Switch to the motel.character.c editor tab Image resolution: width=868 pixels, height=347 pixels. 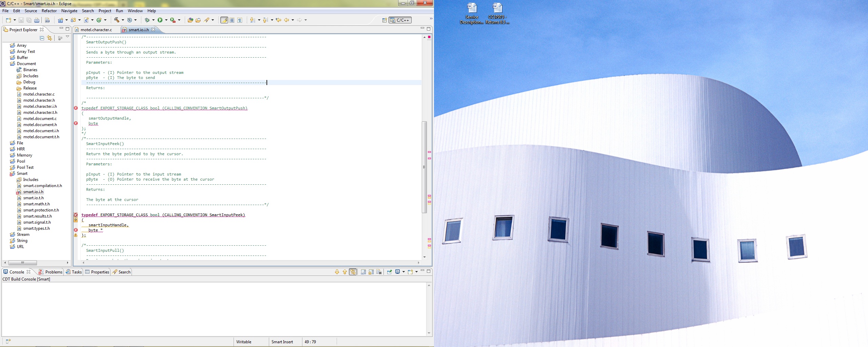click(96, 30)
